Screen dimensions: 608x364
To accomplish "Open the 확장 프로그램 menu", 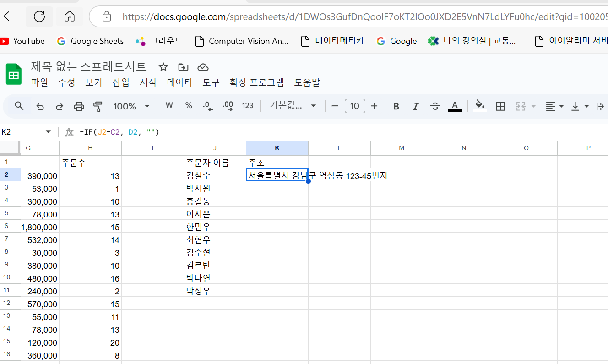I will click(257, 82).
